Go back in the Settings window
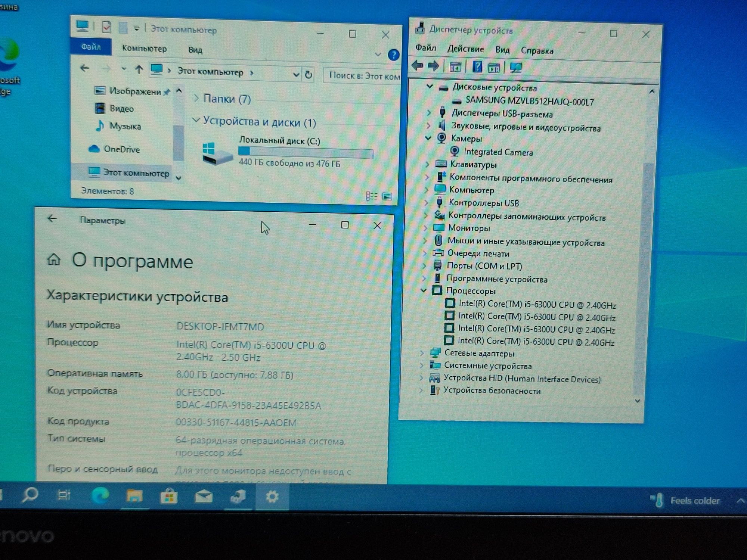The width and height of the screenshot is (747, 560). pos(52,219)
